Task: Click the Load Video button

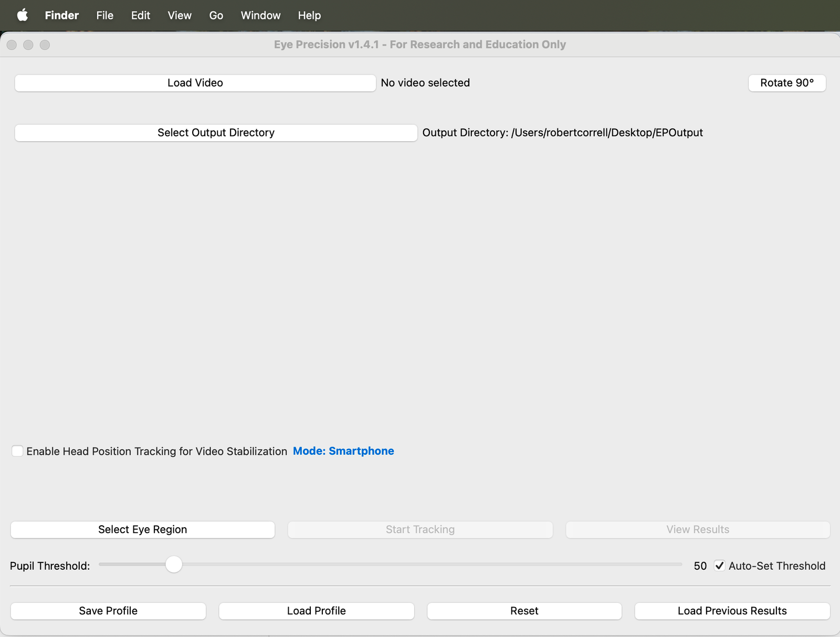Action: pyautogui.click(x=195, y=83)
